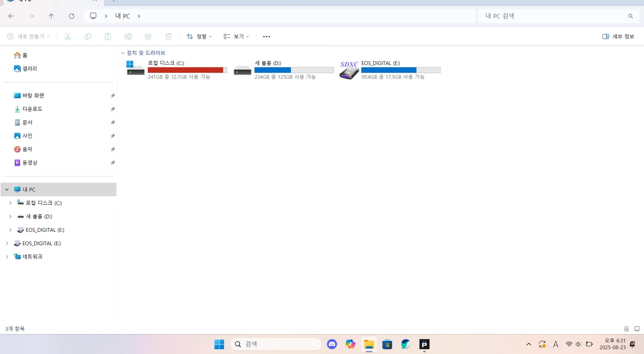Switch to details list view in status bar
The image size is (644, 354).
point(627,329)
